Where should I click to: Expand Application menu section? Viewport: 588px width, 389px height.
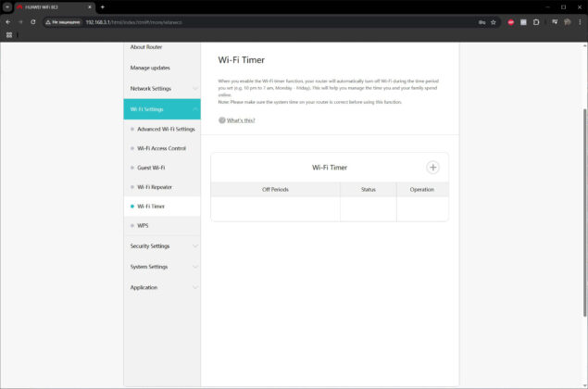tap(162, 287)
